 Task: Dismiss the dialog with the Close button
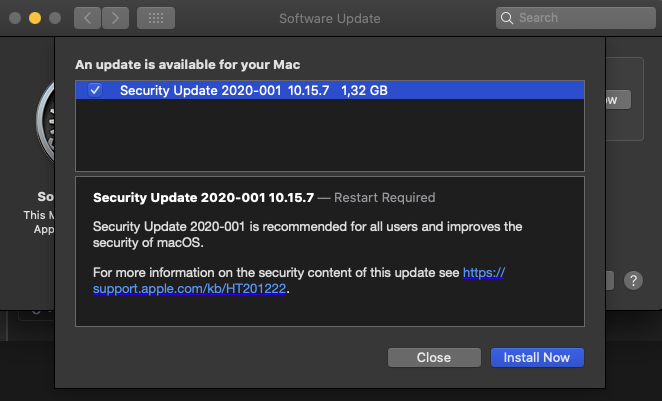click(433, 357)
